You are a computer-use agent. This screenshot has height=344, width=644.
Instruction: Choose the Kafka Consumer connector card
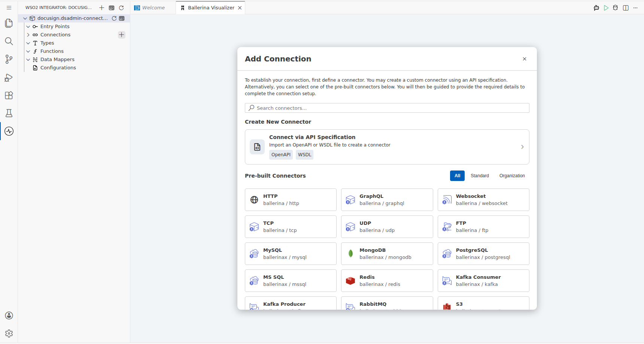click(x=483, y=281)
